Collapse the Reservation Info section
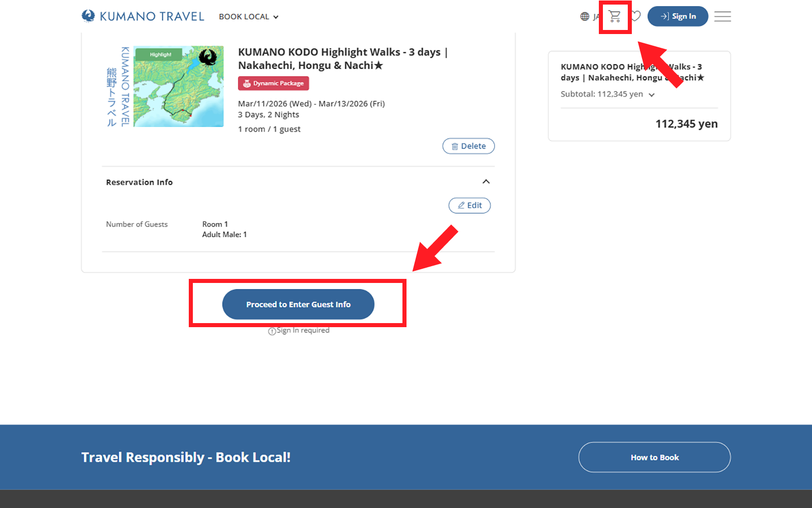Viewport: 812px width, 508px height. pos(486,182)
